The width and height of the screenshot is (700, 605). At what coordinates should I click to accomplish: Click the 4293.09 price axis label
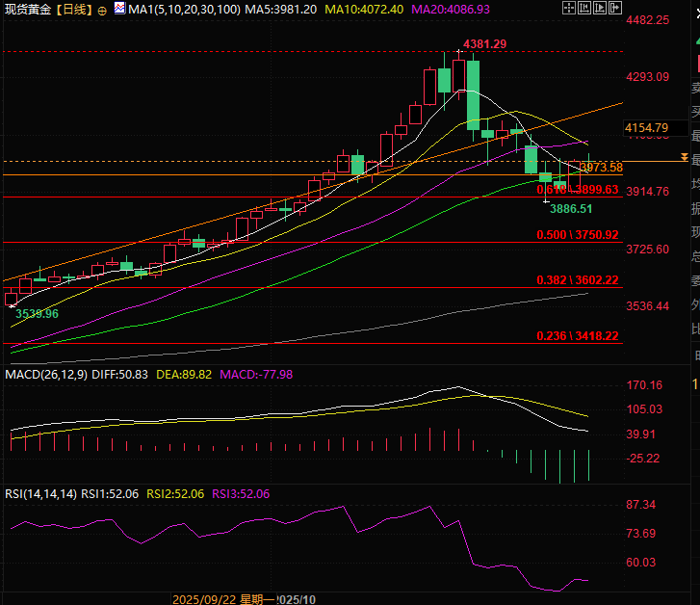tap(648, 77)
